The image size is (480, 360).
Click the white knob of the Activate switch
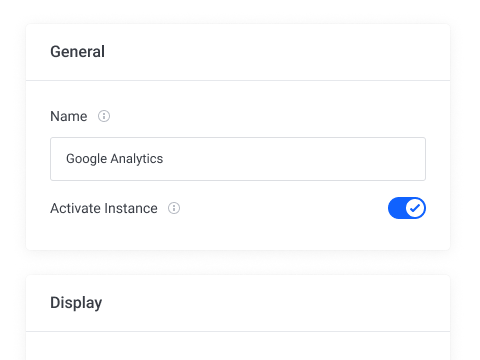coord(415,208)
